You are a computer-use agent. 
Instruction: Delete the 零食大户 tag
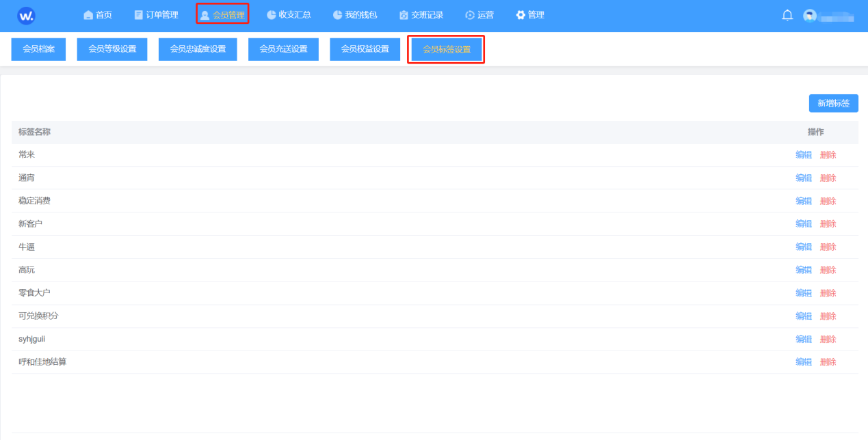point(828,293)
